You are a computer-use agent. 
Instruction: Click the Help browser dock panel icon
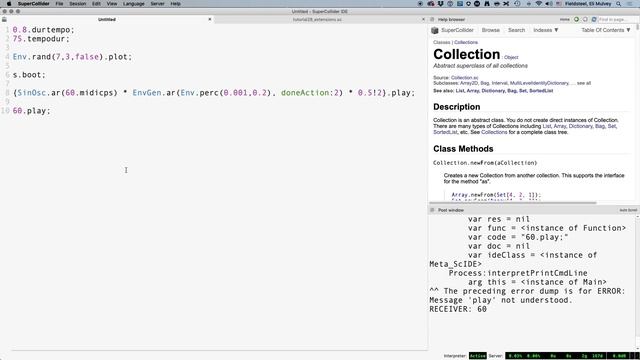tap(432, 20)
